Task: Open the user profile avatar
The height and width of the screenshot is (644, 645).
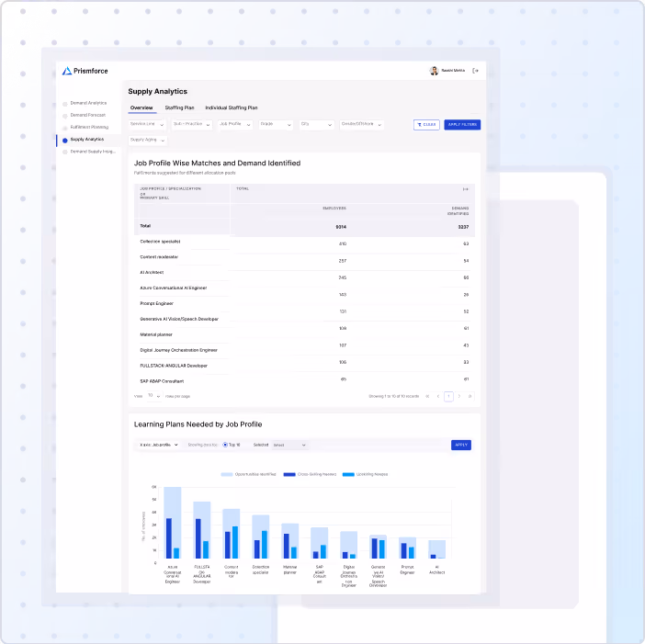Action: [x=434, y=71]
